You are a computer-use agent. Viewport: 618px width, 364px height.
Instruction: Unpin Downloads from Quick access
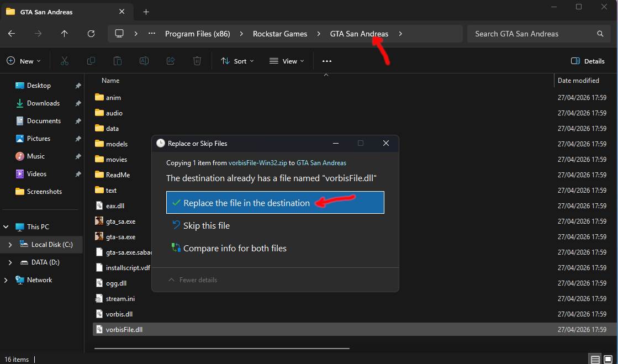(78, 103)
